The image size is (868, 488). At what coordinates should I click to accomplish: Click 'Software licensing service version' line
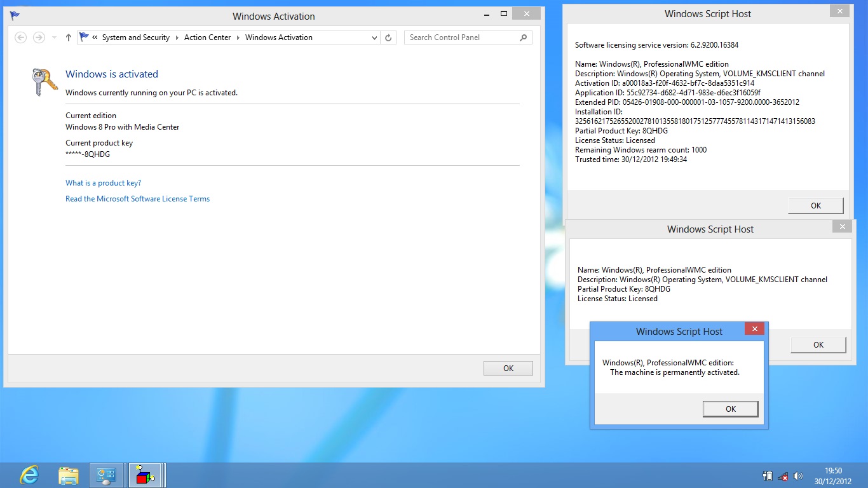[x=656, y=45]
